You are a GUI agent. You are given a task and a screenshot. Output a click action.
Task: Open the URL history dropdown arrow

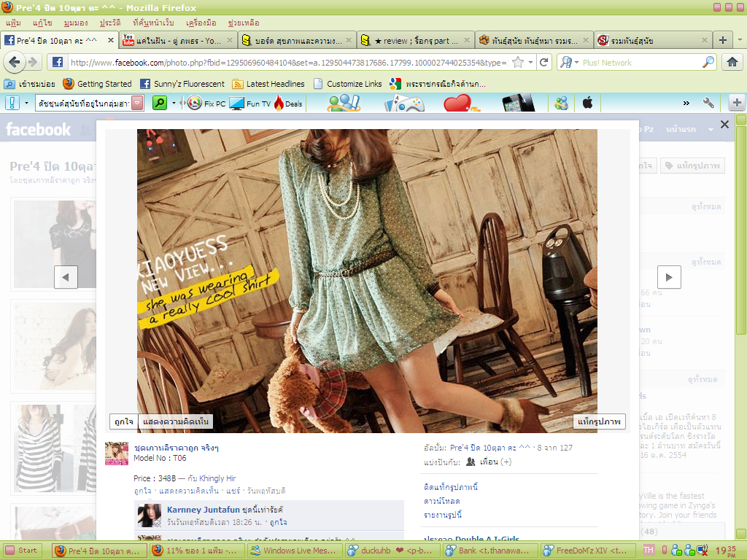pos(530,63)
